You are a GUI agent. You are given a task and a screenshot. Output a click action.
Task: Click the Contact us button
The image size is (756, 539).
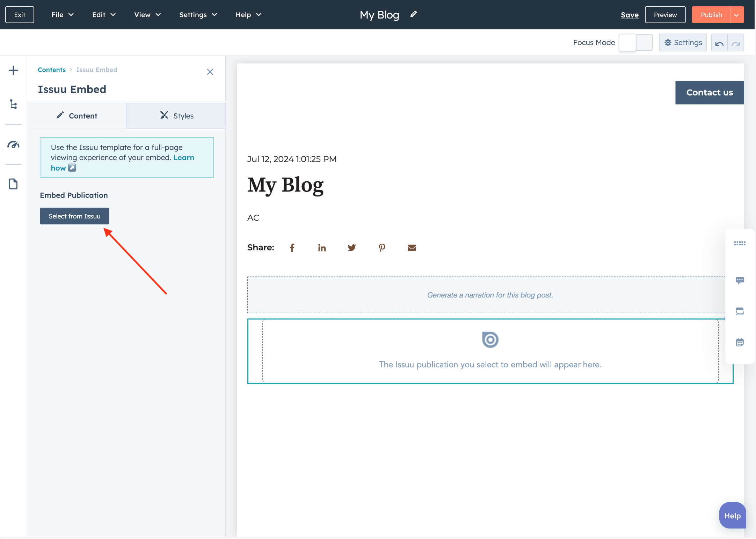click(710, 93)
